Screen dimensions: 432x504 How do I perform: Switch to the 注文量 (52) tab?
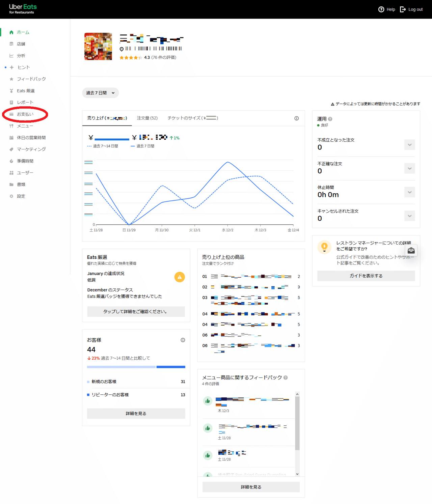[147, 118]
